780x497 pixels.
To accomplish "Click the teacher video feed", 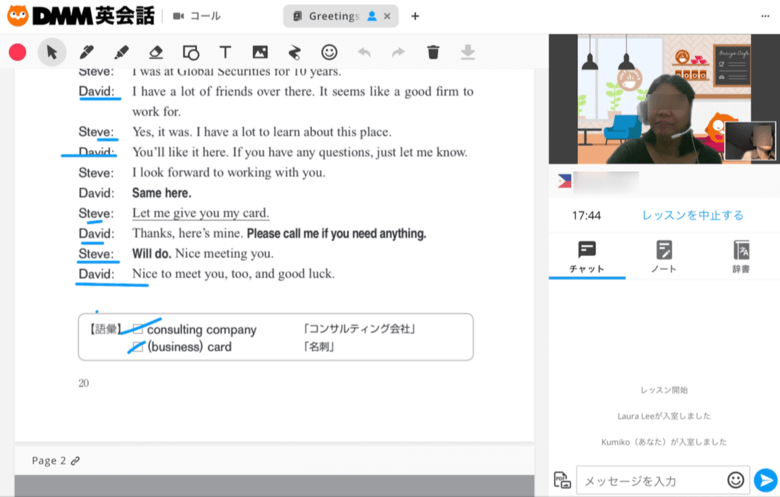I will (664, 99).
